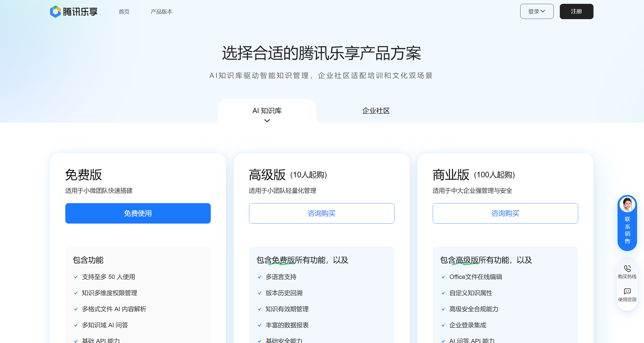
Task: Click the checkmark beside Office文件在线编辑
Action: [443, 277]
